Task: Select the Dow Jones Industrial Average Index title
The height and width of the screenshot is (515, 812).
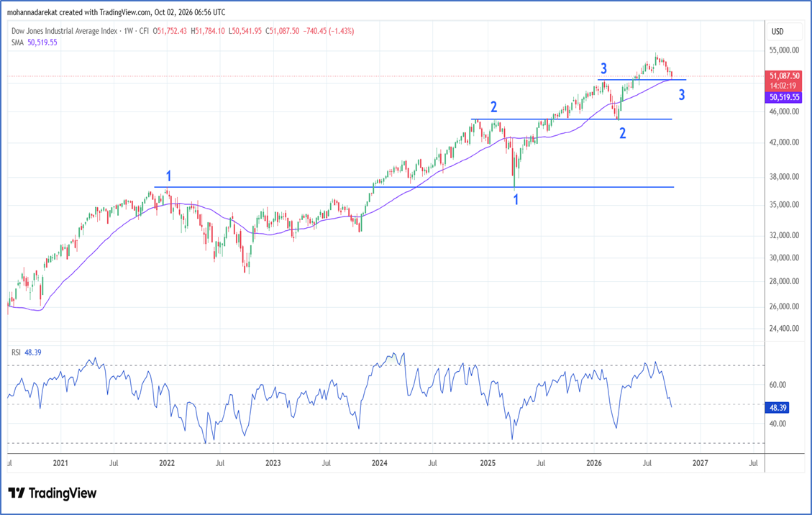Action: (64, 31)
